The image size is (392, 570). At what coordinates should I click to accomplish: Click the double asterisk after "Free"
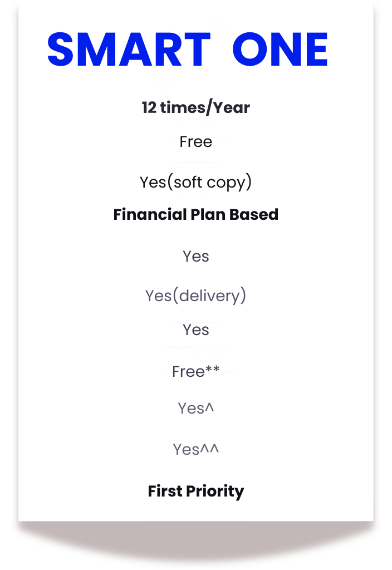click(213, 369)
